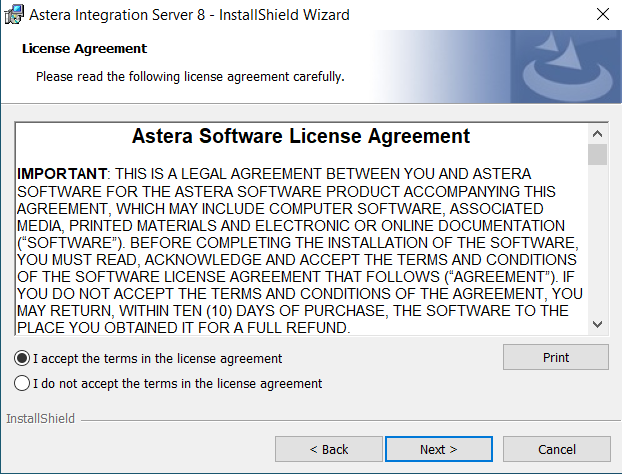Close the InstallShield Wizard window
This screenshot has width=622, height=474.
pos(602,15)
